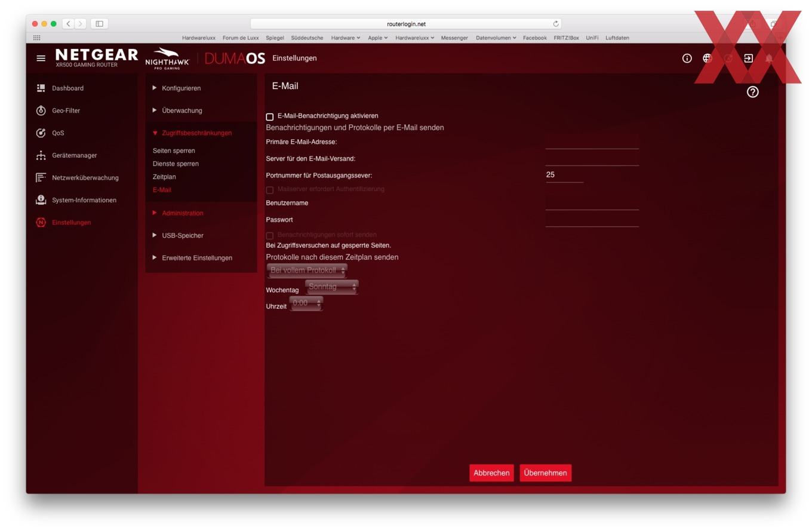Click the logout arrow icon
Image resolution: width=812 pixels, height=531 pixels.
tap(748, 58)
